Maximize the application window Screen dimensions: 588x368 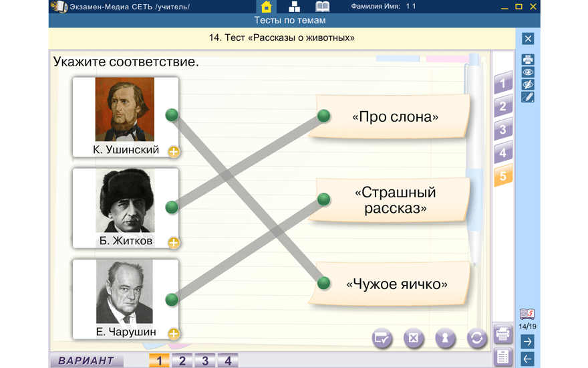pos(519,7)
